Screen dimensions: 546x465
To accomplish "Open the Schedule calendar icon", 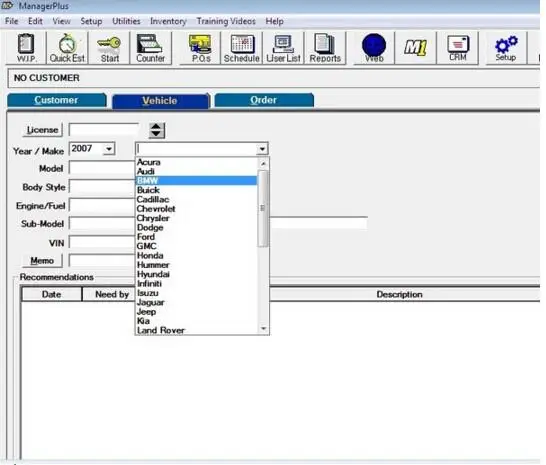I will (242, 48).
